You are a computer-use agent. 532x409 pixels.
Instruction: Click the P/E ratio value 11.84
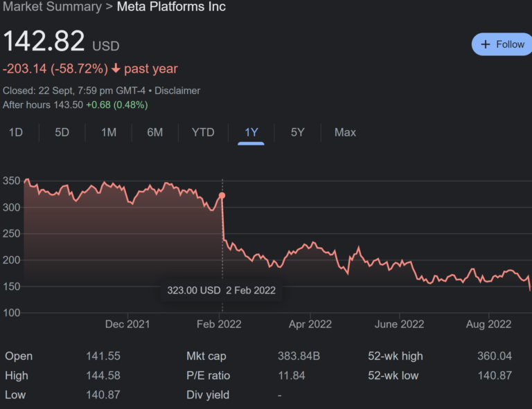pos(291,376)
